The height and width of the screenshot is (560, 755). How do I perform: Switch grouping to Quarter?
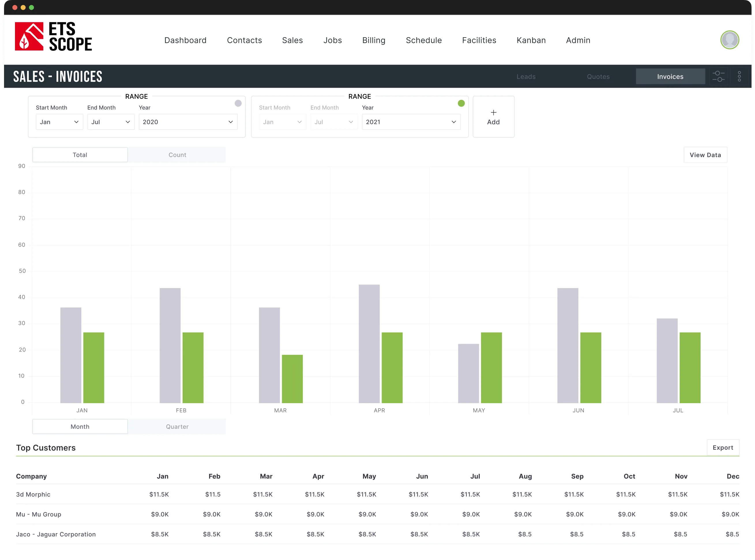pos(177,426)
